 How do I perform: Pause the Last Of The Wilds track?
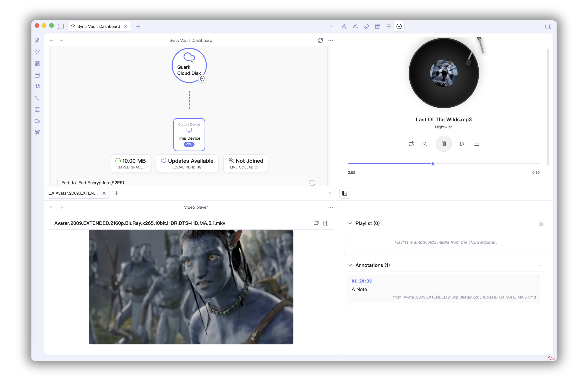444,144
